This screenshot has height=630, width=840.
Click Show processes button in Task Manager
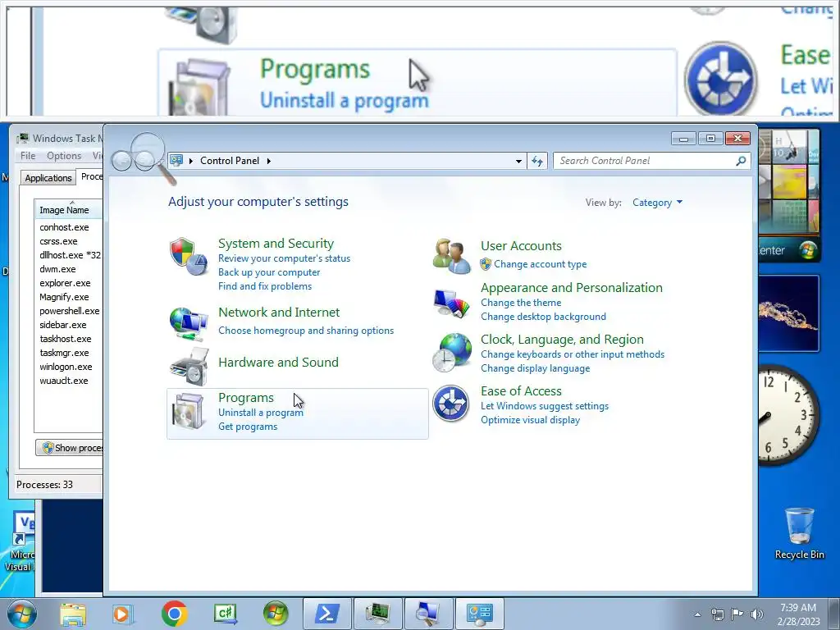click(69, 448)
